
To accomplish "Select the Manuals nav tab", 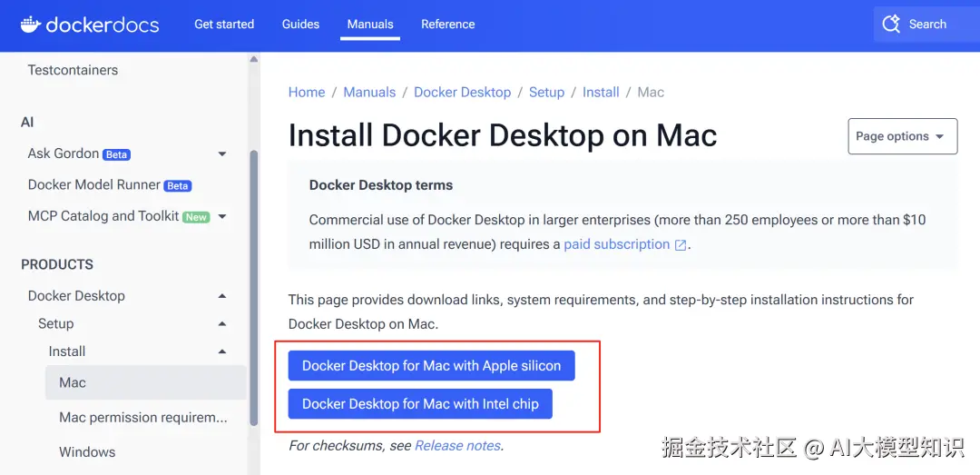I will point(370,25).
